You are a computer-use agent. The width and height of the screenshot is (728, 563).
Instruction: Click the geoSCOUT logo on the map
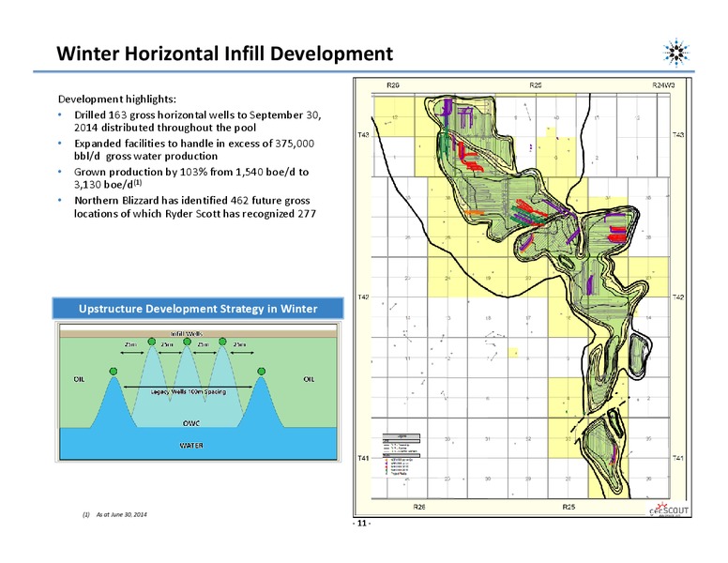pyautogui.click(x=669, y=510)
